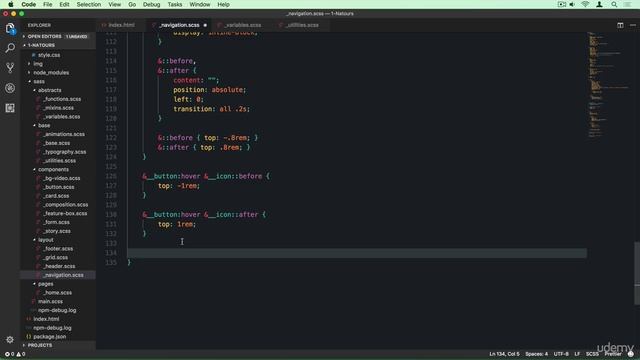The height and width of the screenshot is (360, 640).
Task: Open the Source Control view icon
Action: [10, 68]
